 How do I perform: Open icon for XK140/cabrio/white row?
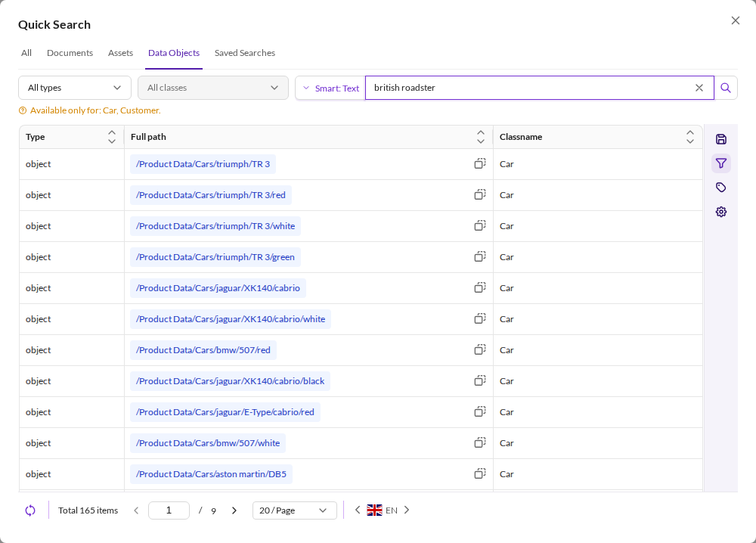pyautogui.click(x=480, y=318)
